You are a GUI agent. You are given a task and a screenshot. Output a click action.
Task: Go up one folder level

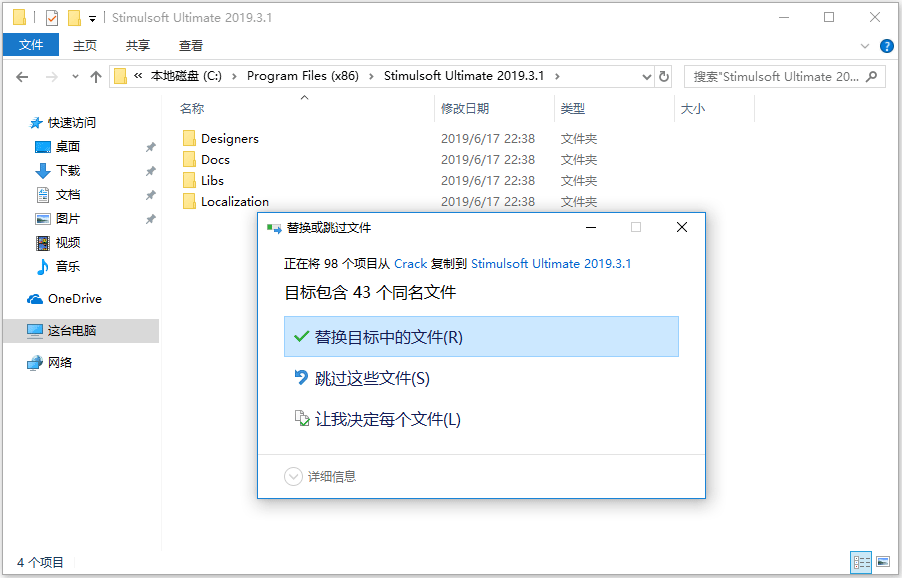click(95, 76)
